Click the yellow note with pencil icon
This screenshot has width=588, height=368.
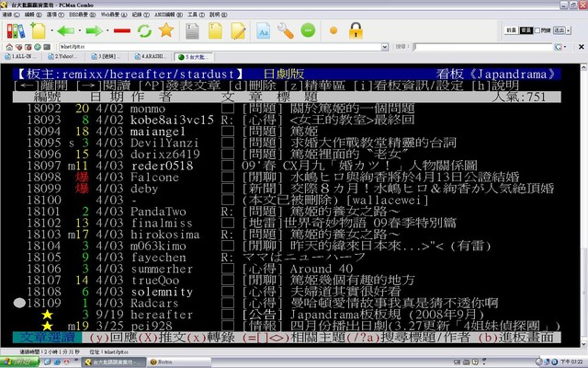coord(238,30)
